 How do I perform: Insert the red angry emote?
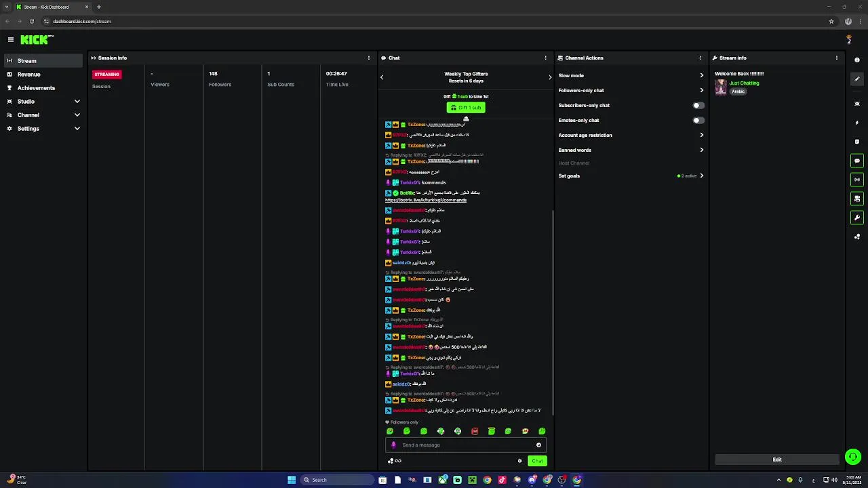(x=475, y=431)
